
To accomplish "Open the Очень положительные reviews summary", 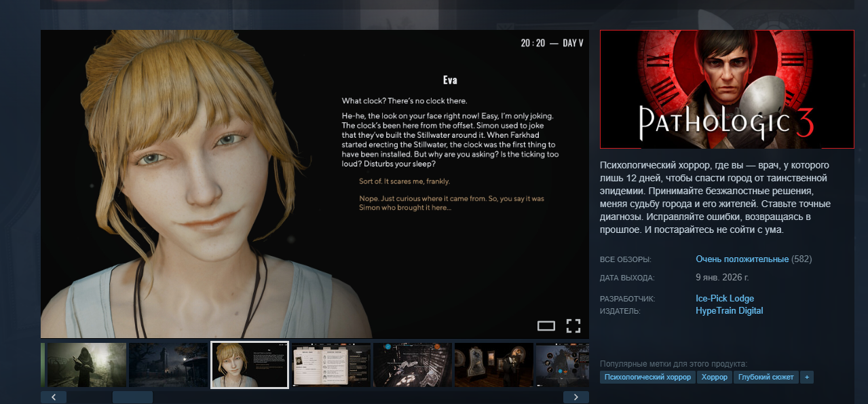I will [742, 259].
